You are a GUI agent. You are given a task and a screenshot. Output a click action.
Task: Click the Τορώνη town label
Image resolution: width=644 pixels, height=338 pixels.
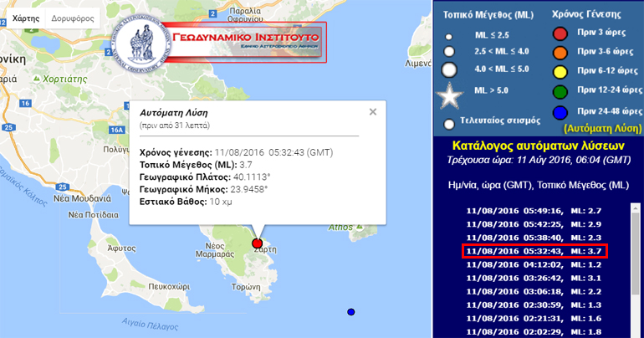[246, 287]
